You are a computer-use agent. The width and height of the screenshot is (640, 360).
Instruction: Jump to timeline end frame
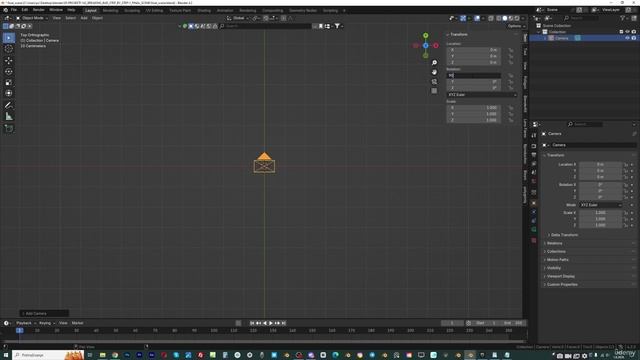coord(284,323)
